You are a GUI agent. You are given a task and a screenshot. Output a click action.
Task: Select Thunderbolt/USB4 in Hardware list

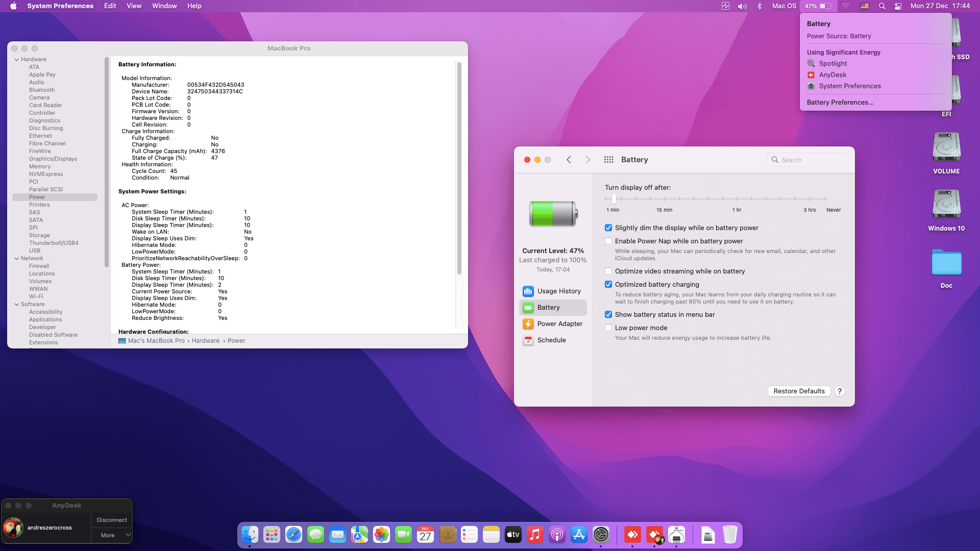54,243
